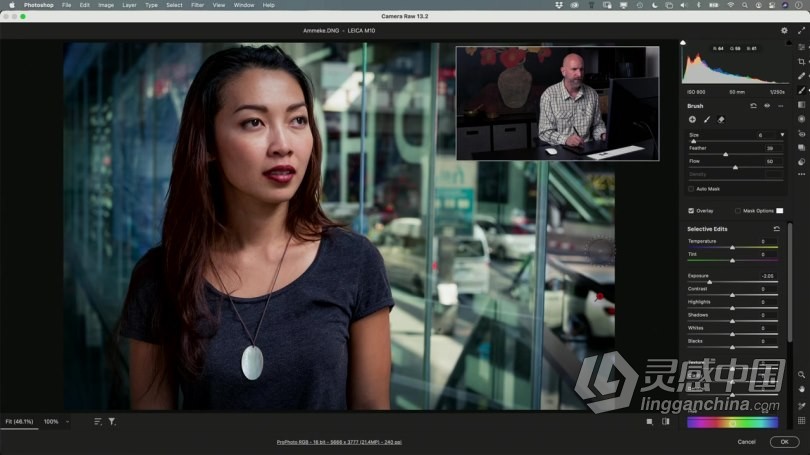The width and height of the screenshot is (810, 455).
Task: Select the brush eraser icon
Action: click(721, 120)
